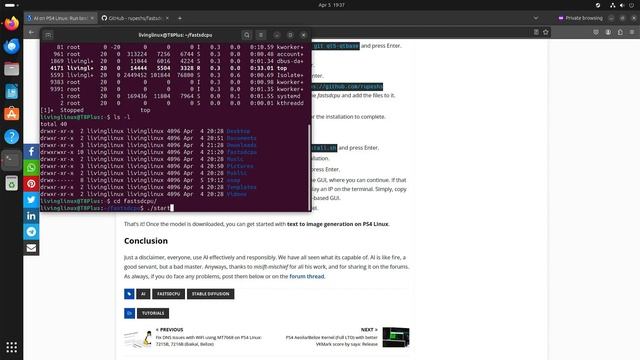The image size is (640, 360).
Task: Expand the list all tabs dropdown
Action: (536, 18)
